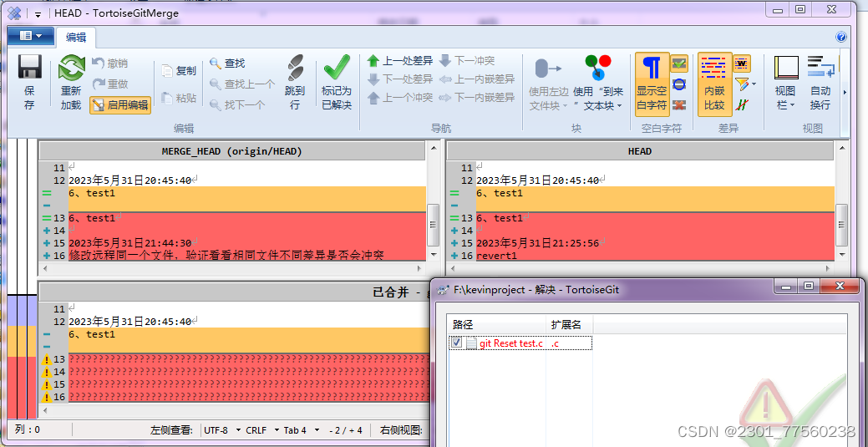
Task: Uncheck git Reset test.c checkbox
Action: [x=456, y=343]
